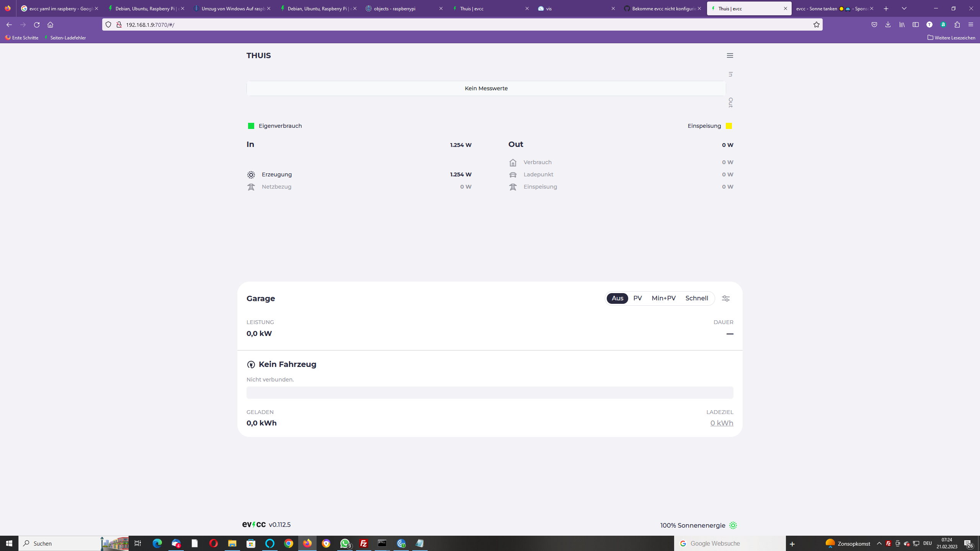Click the house icon beside Verbrauch
Screen dimensions: 980x551
point(513,163)
